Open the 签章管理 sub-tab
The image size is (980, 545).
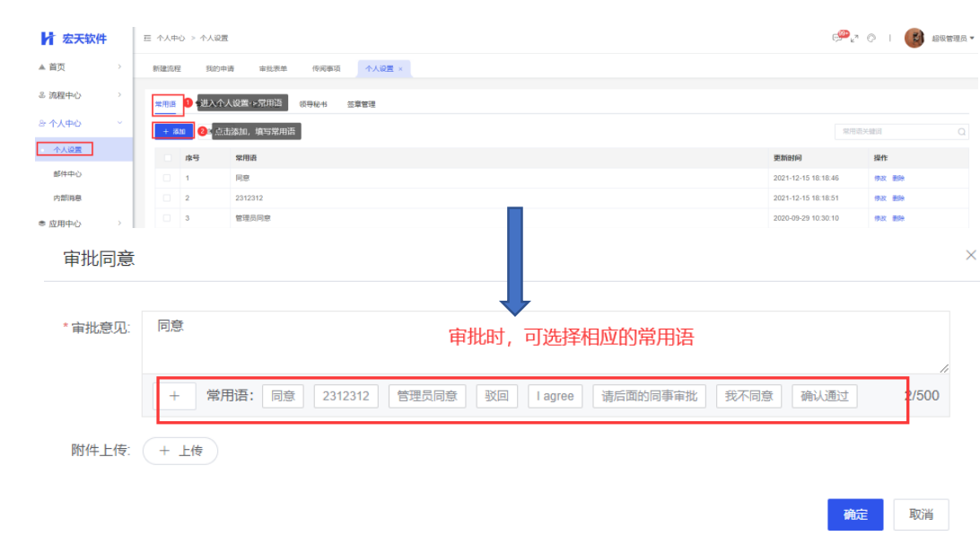click(362, 104)
